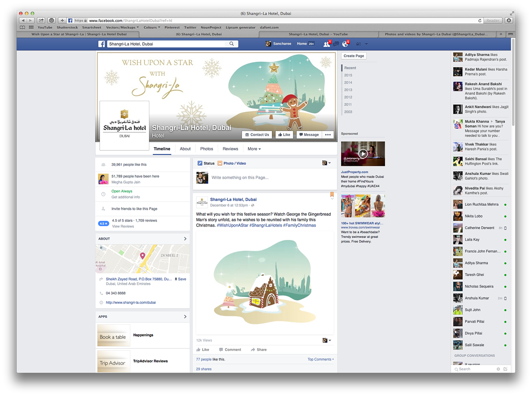This screenshot has width=532, height=396.
Task: Play the JustProperty sponsored video
Action: coord(363,153)
